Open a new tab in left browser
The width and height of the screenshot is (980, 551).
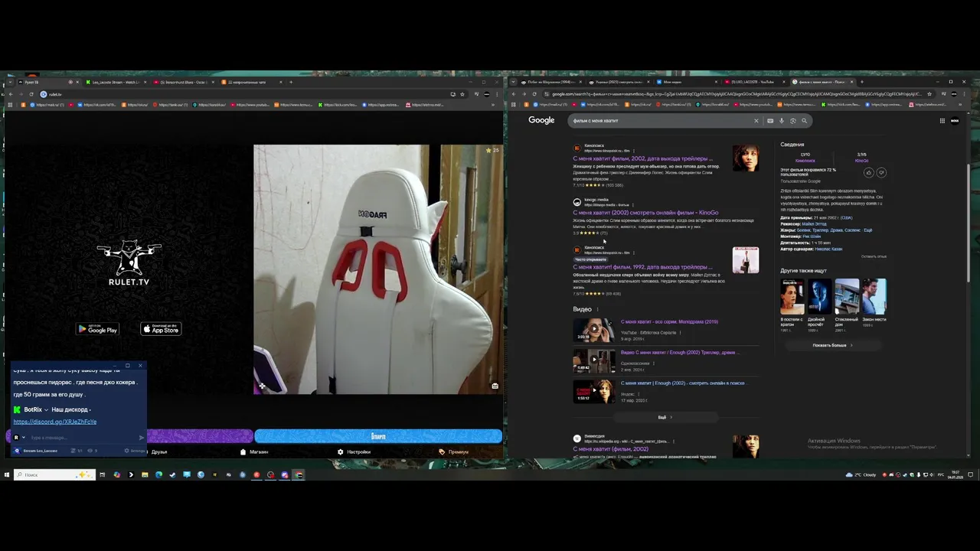[x=290, y=82]
